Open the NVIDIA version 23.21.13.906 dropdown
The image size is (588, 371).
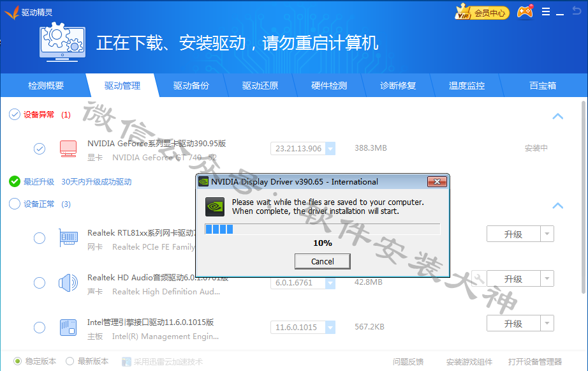pyautogui.click(x=330, y=148)
